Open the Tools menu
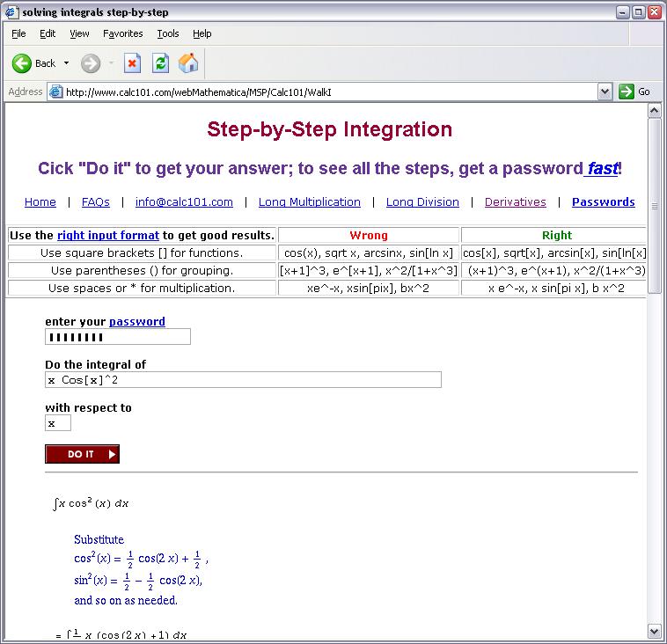The image size is (667, 644). tap(168, 33)
